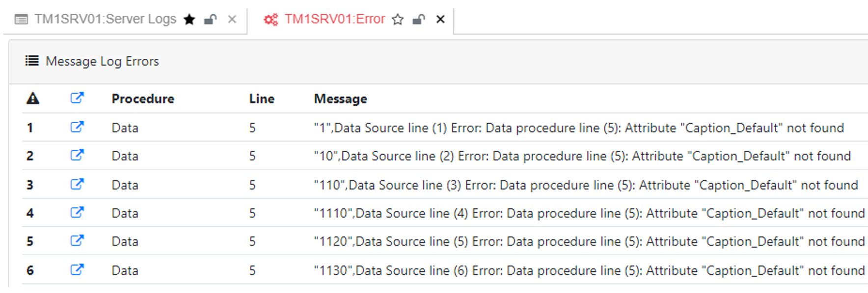The height and width of the screenshot is (293, 868).
Task: Toggle the filled star on Server Logs tab
Action: (190, 19)
